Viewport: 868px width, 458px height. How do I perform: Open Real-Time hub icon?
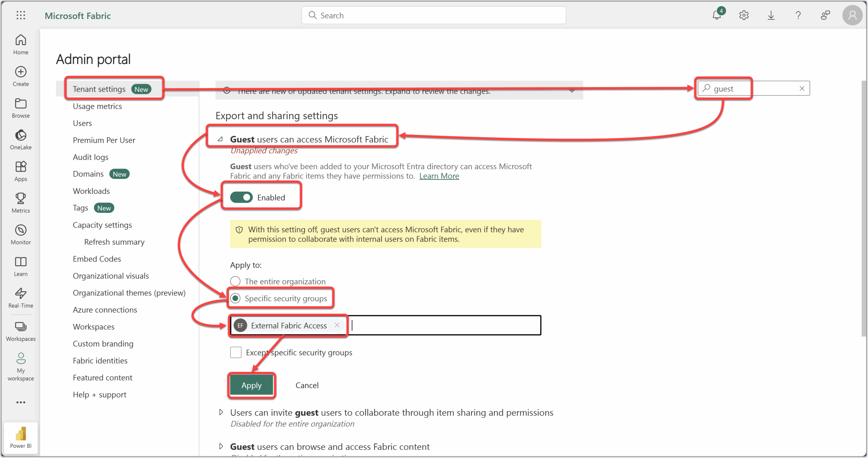click(x=21, y=298)
